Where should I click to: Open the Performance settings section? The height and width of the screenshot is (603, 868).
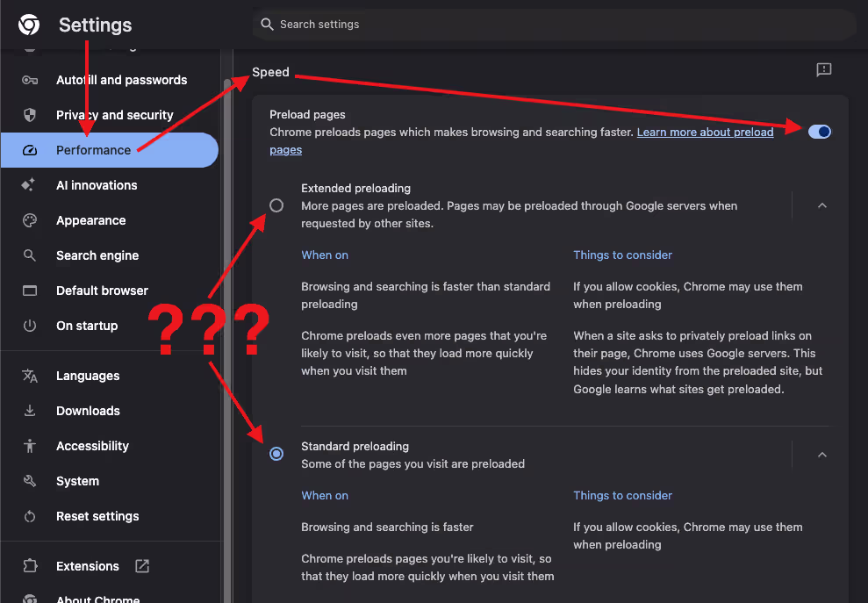(x=93, y=150)
